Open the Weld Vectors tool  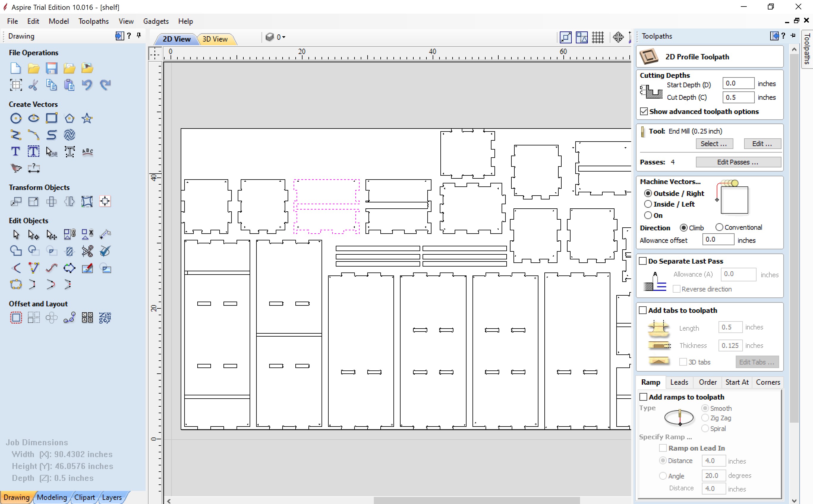pos(16,251)
